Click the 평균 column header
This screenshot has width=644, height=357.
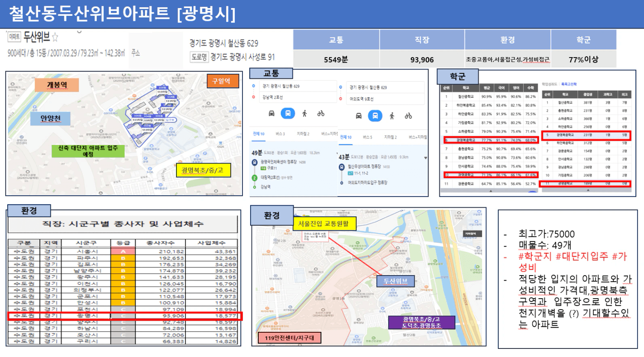pos(487,88)
